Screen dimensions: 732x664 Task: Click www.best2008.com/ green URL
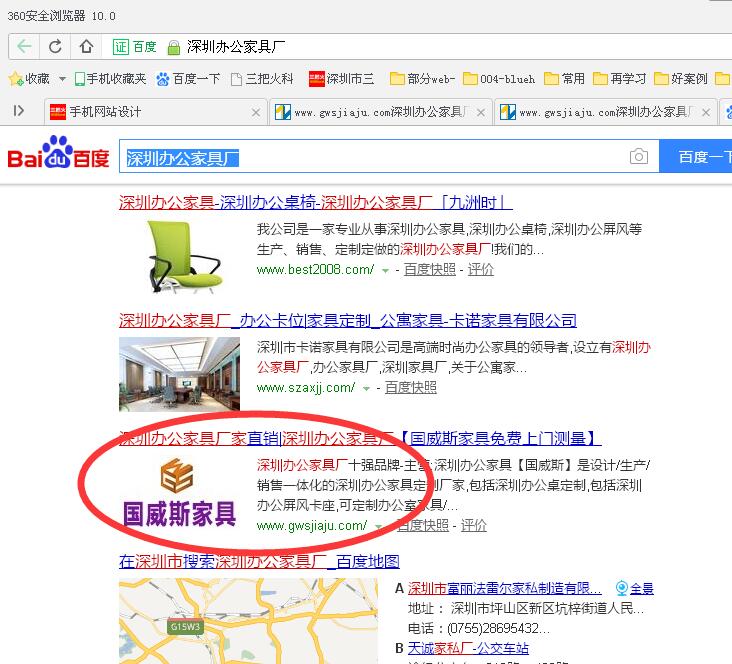[x=315, y=269]
